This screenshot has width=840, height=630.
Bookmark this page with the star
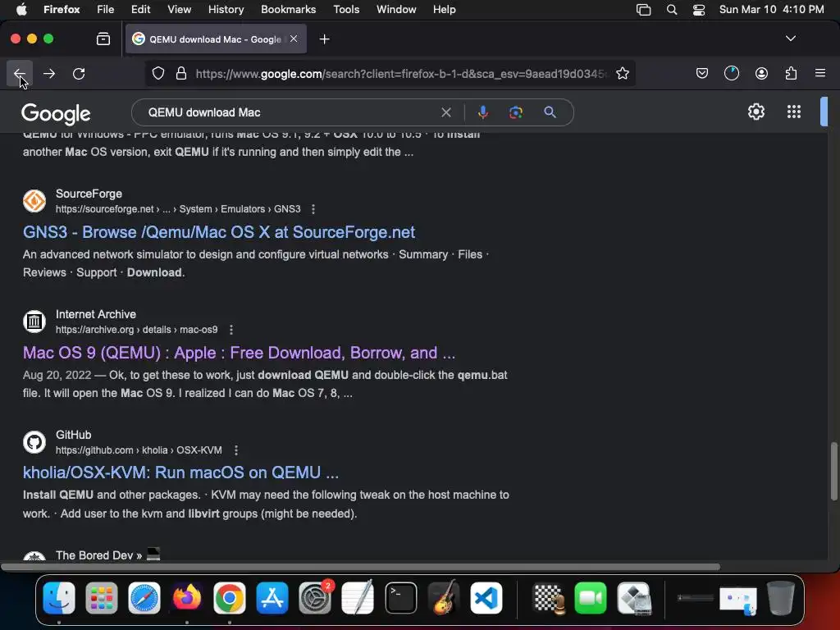point(622,73)
